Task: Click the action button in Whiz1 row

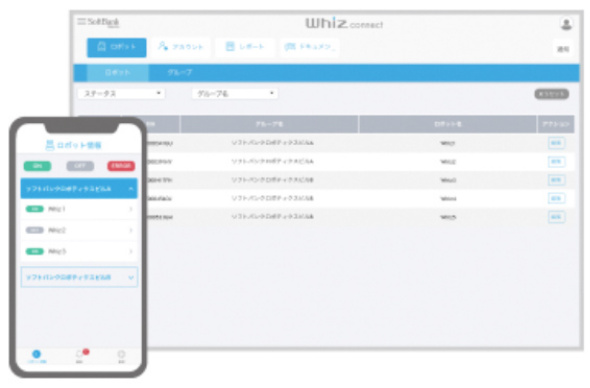Action: [x=556, y=143]
